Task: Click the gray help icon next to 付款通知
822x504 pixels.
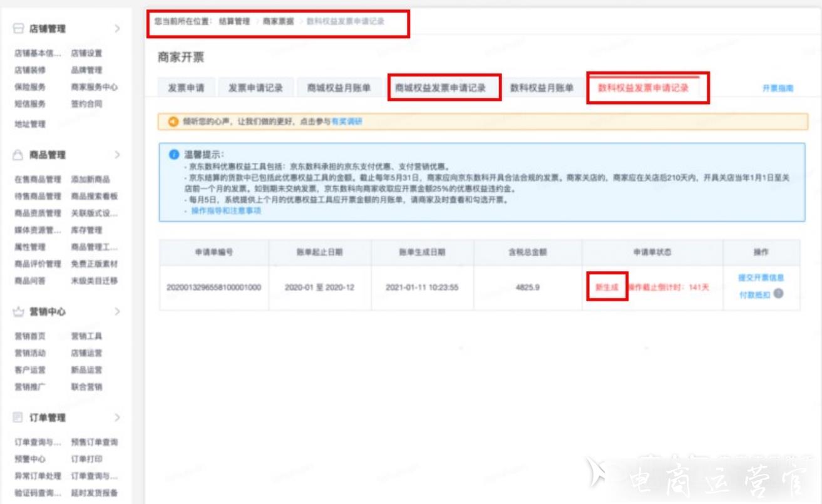Action: pos(778,294)
